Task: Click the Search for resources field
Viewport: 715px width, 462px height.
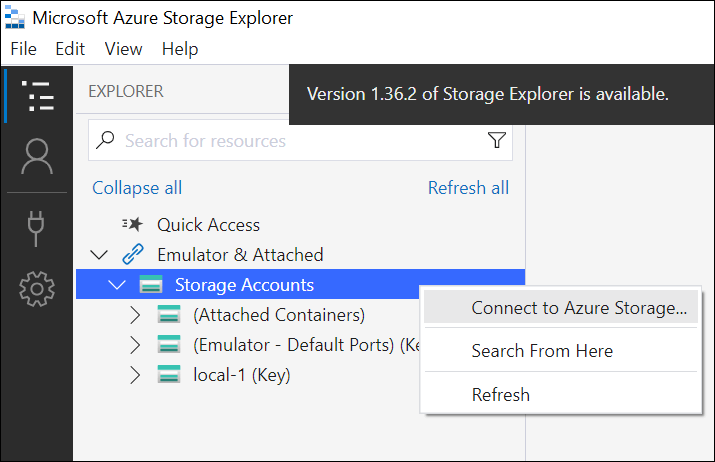Action: pyautogui.click(x=290, y=141)
